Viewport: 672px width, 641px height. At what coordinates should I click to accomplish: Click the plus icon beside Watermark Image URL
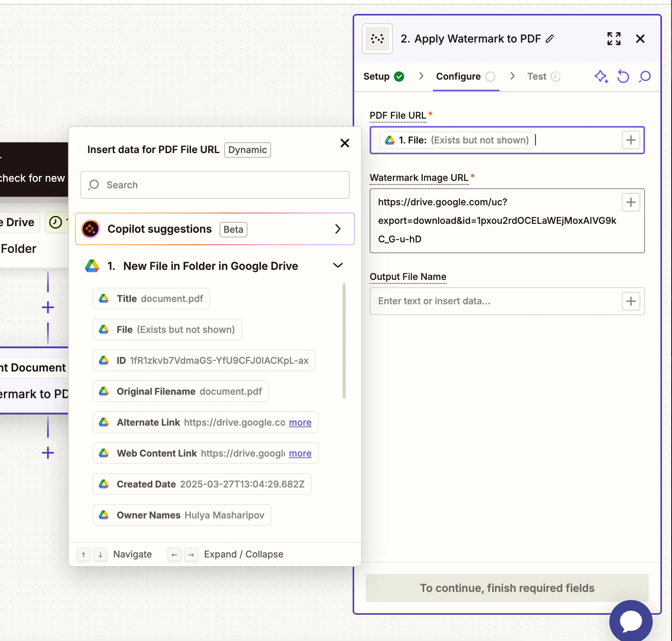tap(630, 202)
